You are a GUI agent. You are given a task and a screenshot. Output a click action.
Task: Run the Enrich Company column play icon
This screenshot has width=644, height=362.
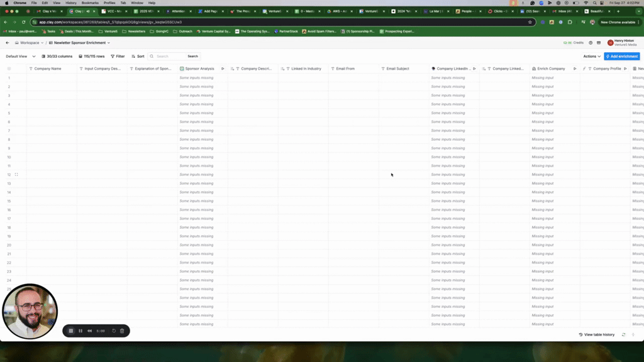pyautogui.click(x=575, y=69)
